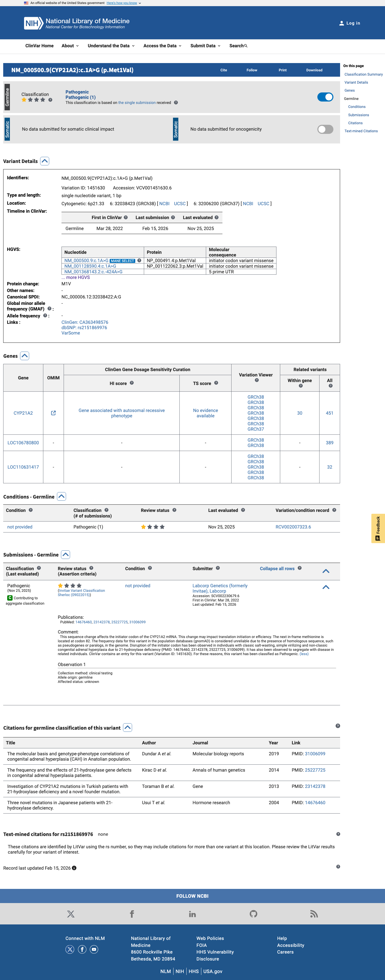Screen dimensions: 385x980
Task: Open NCBI GitHub follow icon
Action: tap(253, 914)
